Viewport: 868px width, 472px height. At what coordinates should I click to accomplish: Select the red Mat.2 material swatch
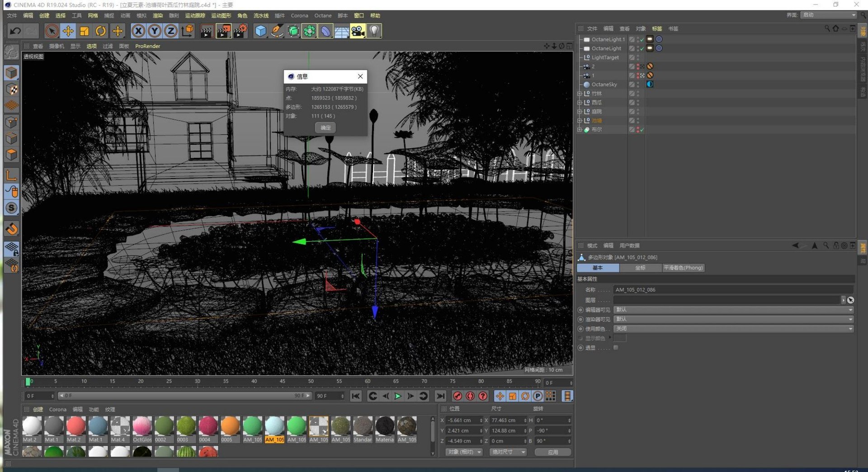75,430
